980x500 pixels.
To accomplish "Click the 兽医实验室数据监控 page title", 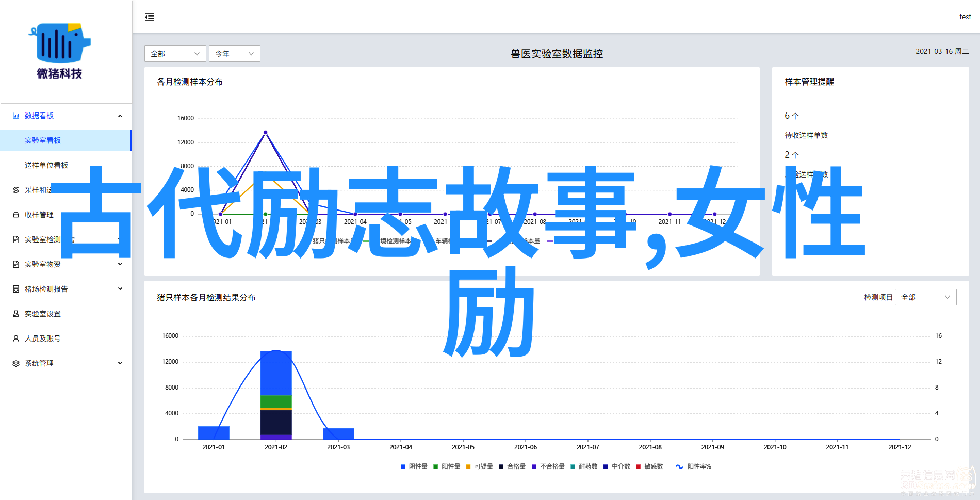I will [557, 54].
